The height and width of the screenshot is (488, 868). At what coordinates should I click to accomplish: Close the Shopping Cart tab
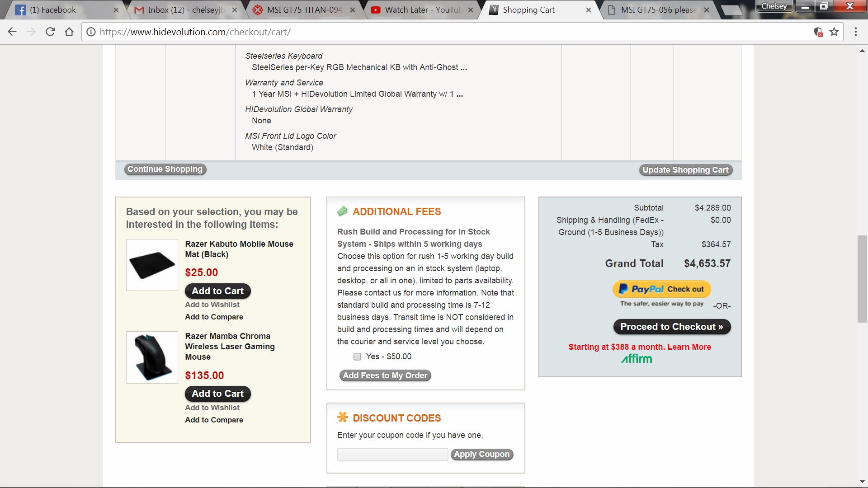point(589,10)
